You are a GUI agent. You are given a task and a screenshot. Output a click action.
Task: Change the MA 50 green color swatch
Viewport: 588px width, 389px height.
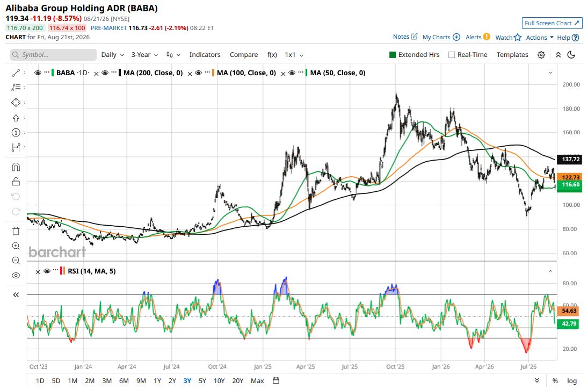coord(307,73)
